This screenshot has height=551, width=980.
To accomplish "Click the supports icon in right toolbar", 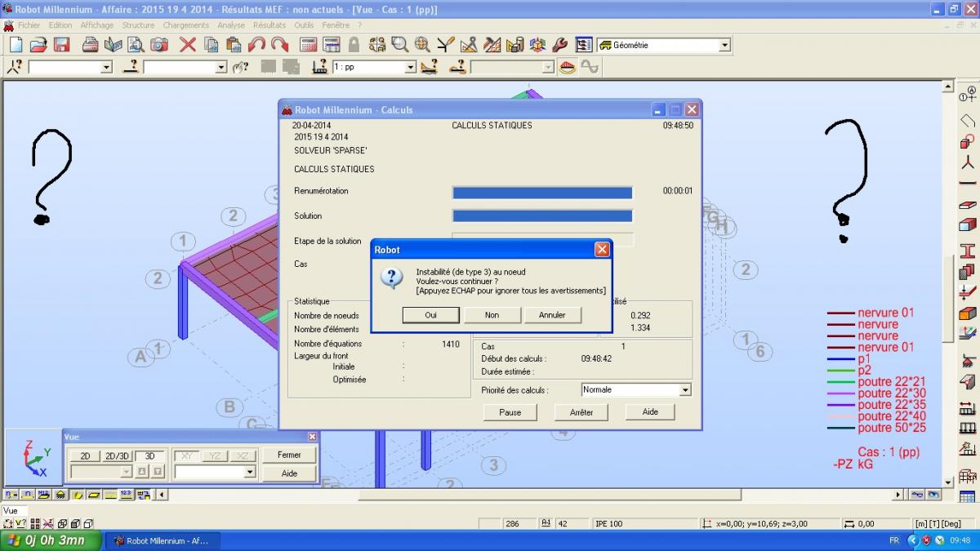I will [967, 359].
